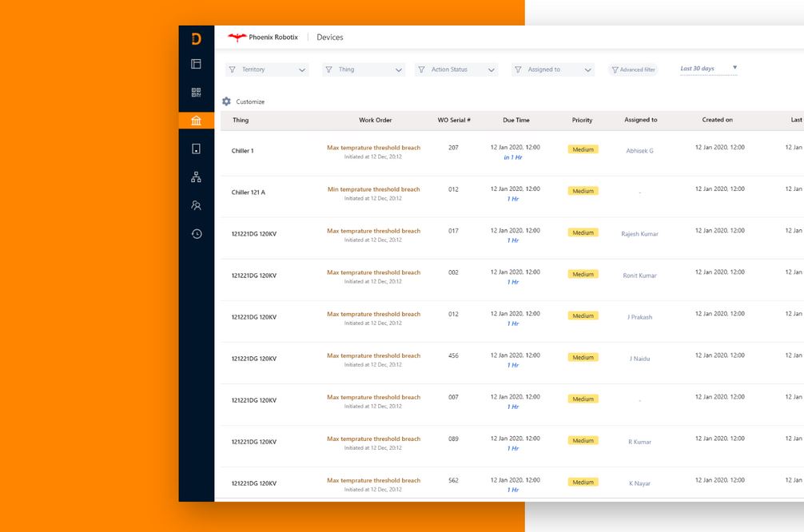The height and width of the screenshot is (532, 804).
Task: Click the orange D app logo
Action: click(196, 39)
